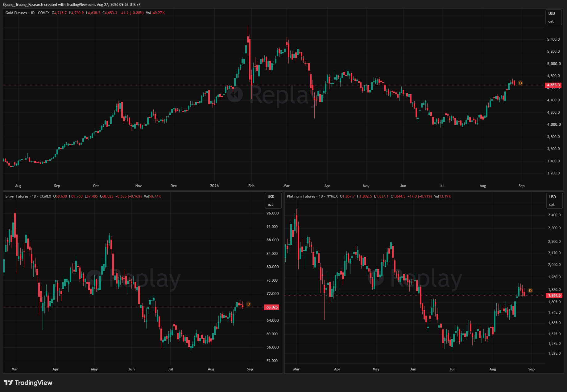Click the 2,400.0 price axis label
The height and width of the screenshot is (392, 567).
coord(554,215)
